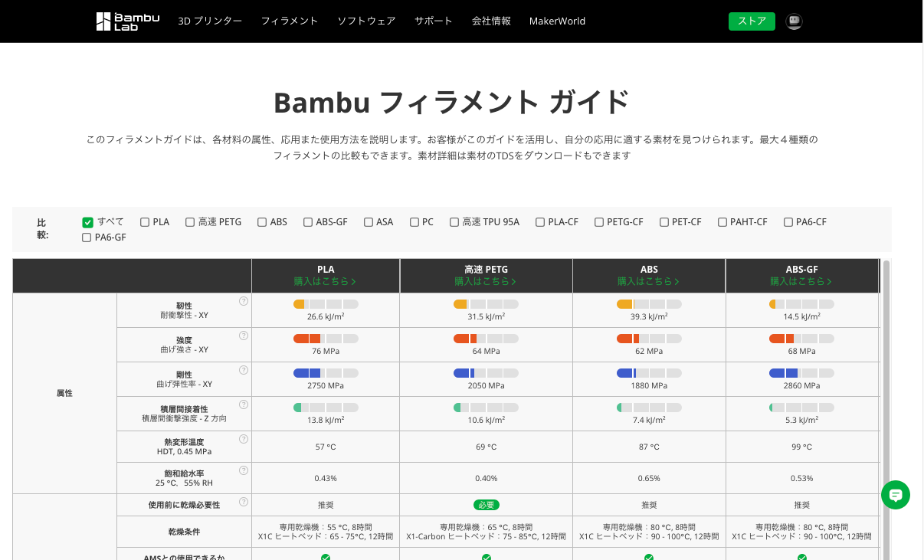Open the green chat support bubble
The height and width of the screenshot is (560, 924).
[x=895, y=495]
